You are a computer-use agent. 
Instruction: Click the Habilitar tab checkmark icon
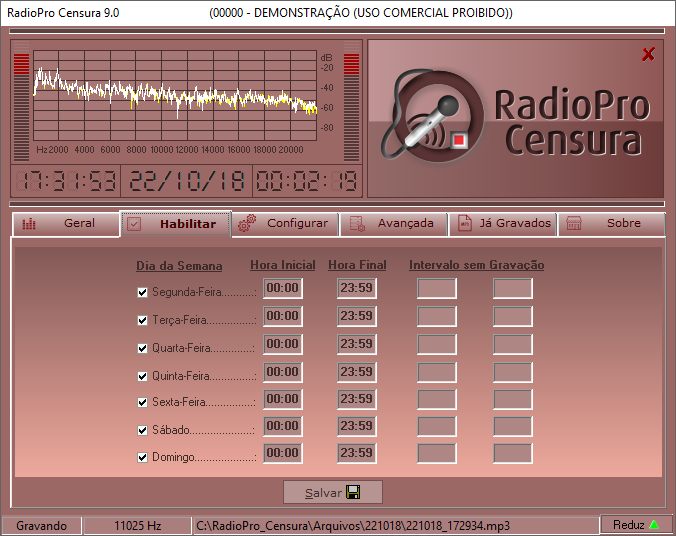tap(134, 224)
